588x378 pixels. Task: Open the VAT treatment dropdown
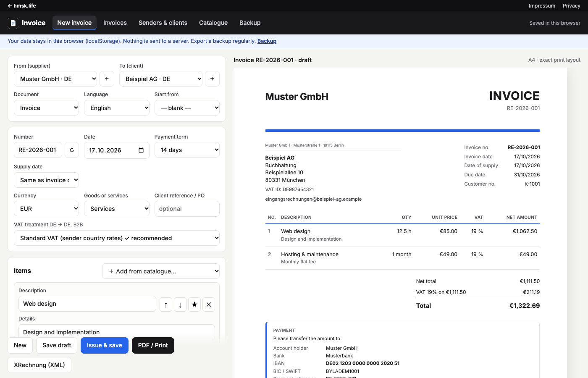click(x=117, y=238)
